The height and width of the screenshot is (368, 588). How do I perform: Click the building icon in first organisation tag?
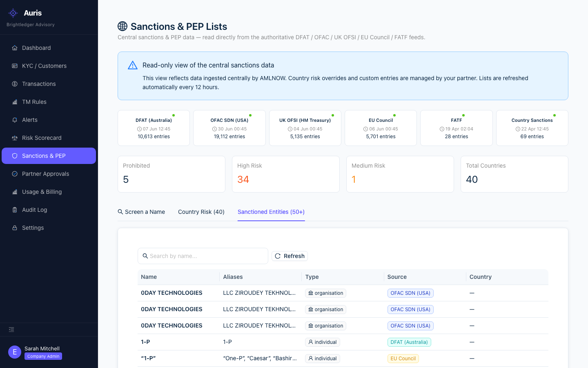click(311, 293)
